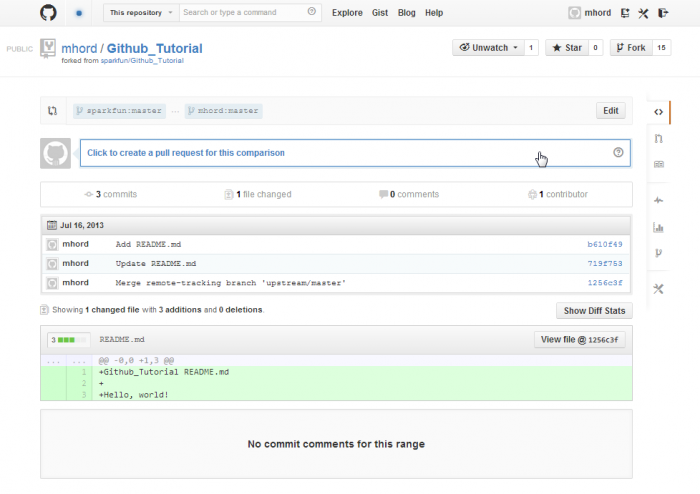This screenshot has width=700, height=494.
Task: Click the user avatar beside pull request box
Action: 55,154
